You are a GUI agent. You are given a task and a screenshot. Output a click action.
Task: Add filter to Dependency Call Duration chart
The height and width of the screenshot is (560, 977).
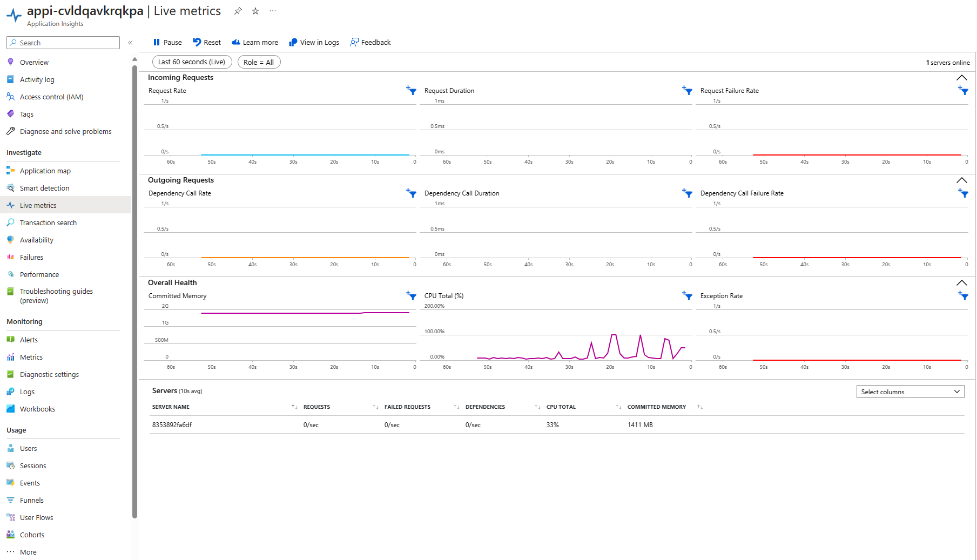(687, 193)
